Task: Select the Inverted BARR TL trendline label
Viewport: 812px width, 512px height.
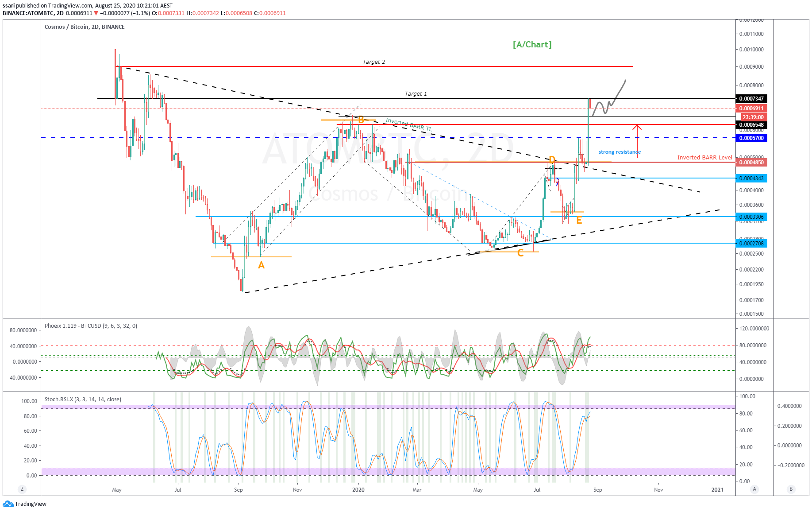Action: click(x=408, y=124)
